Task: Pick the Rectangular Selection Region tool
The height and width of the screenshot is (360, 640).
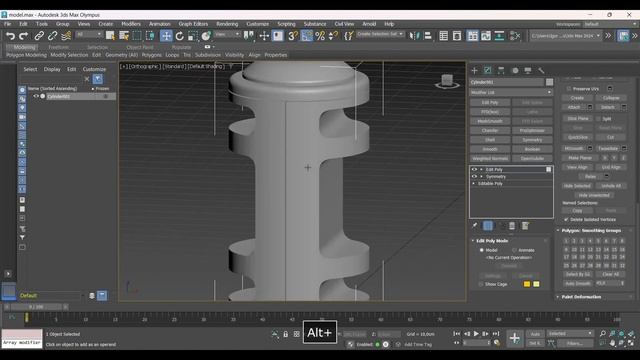Action: [137, 36]
